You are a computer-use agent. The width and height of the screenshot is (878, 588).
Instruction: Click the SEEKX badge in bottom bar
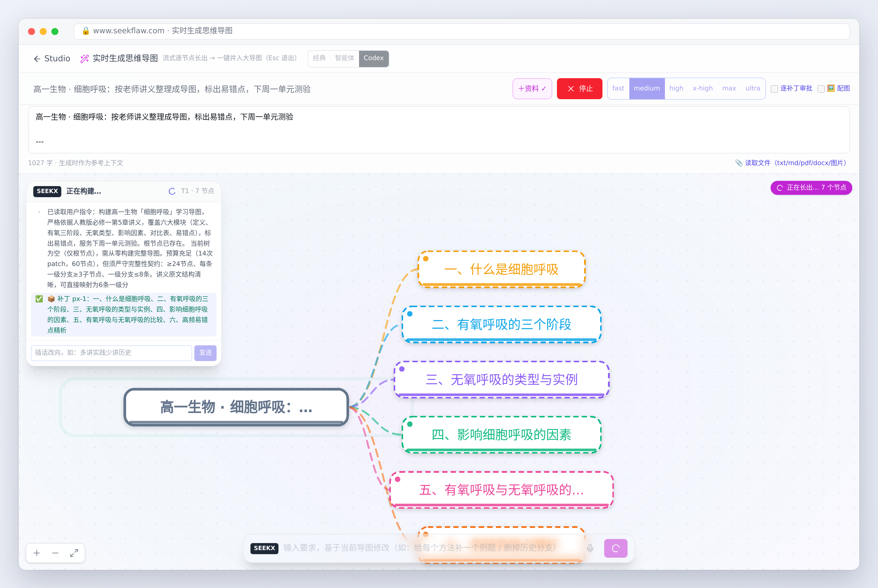(x=264, y=548)
